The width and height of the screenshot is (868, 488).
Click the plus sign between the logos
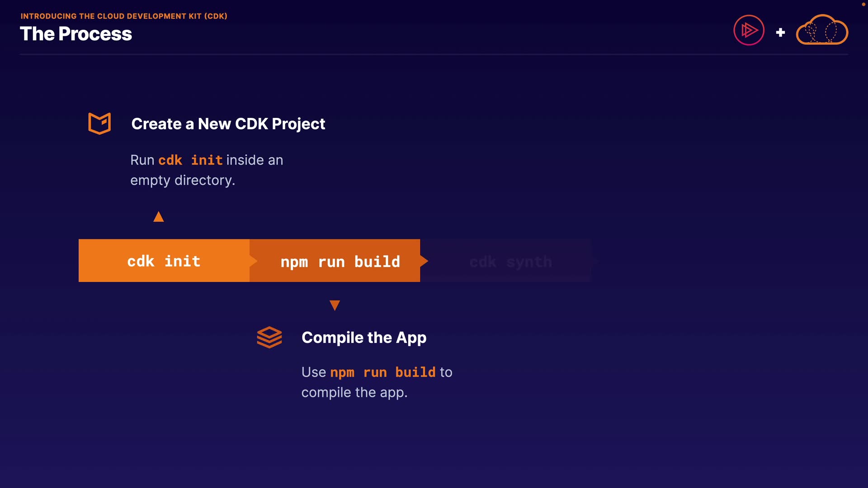(780, 33)
